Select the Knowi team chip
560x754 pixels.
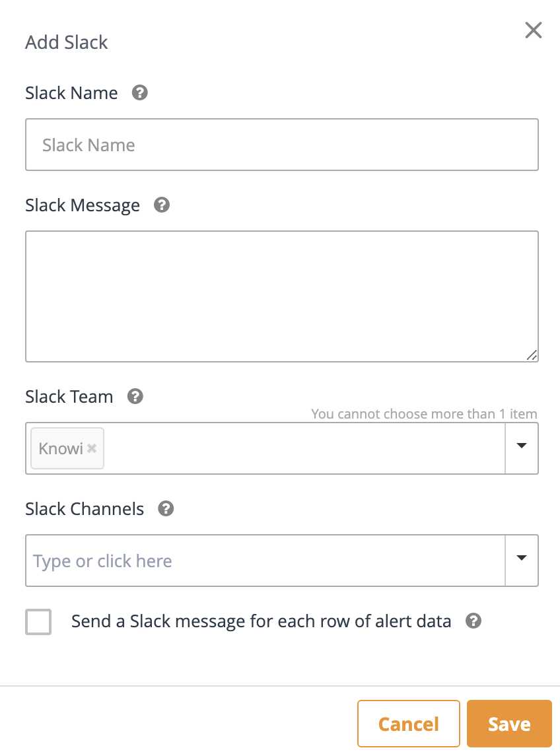(x=60, y=448)
